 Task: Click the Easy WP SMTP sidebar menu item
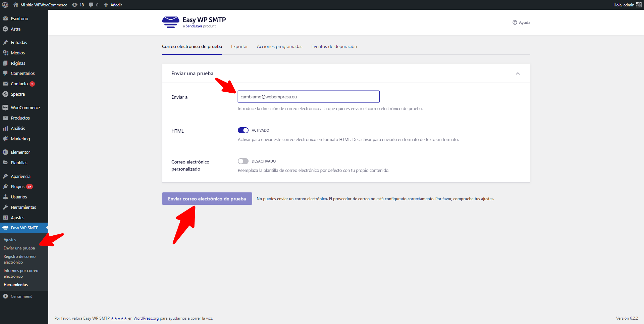pyautogui.click(x=24, y=228)
